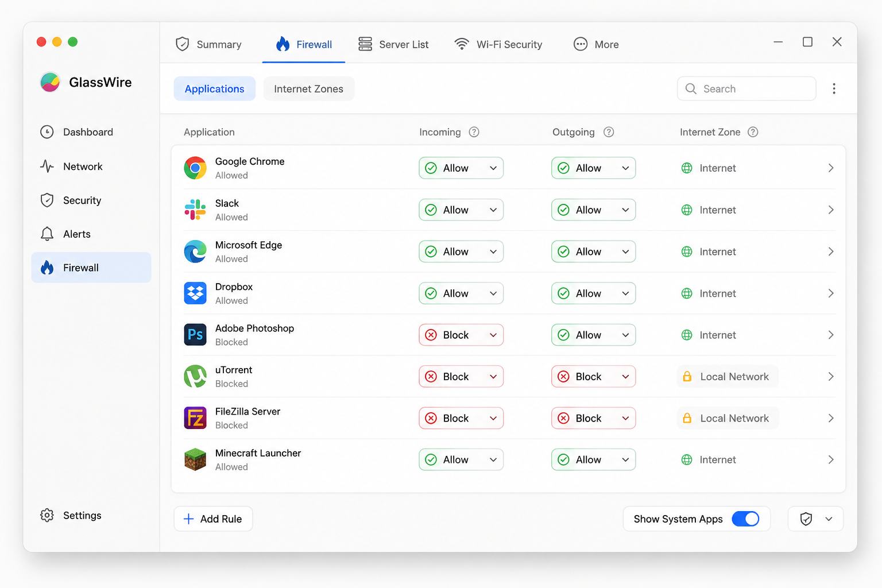
Task: Select Firewall in the sidebar
Action: [91, 268]
